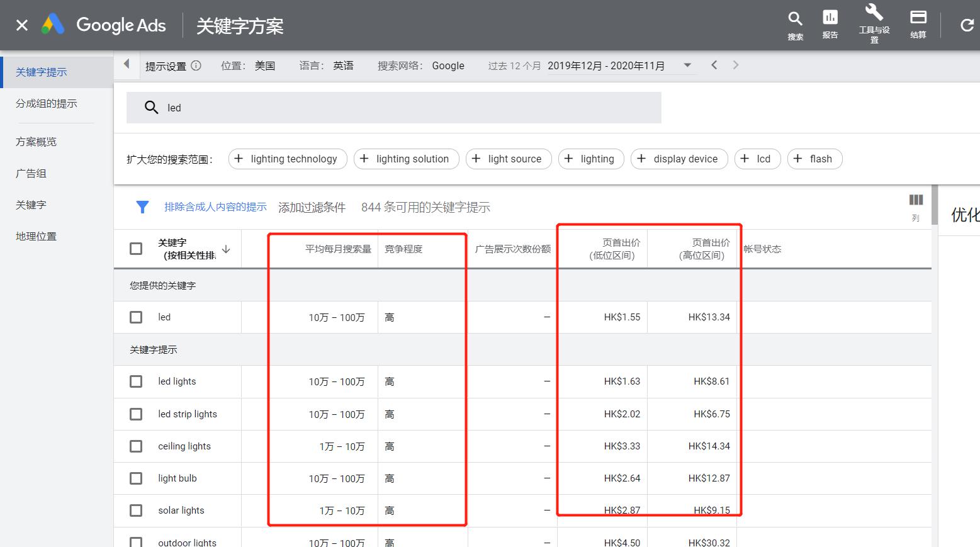Screen dimensions: 980x547
Task: Open the 列 column settings icon
Action: click(916, 201)
